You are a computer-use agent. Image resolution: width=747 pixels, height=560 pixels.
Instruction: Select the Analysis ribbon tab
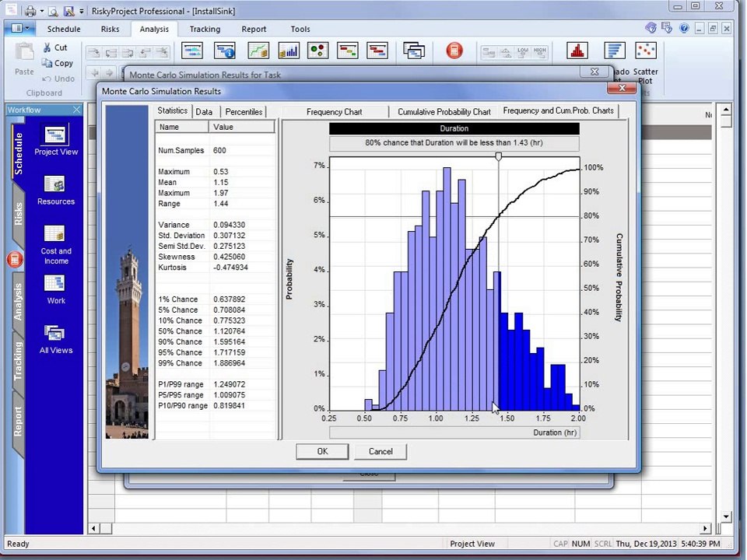(x=154, y=29)
